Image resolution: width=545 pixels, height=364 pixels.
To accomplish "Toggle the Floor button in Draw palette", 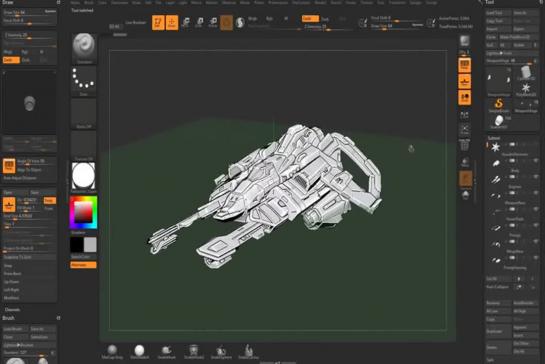I will [9, 205].
